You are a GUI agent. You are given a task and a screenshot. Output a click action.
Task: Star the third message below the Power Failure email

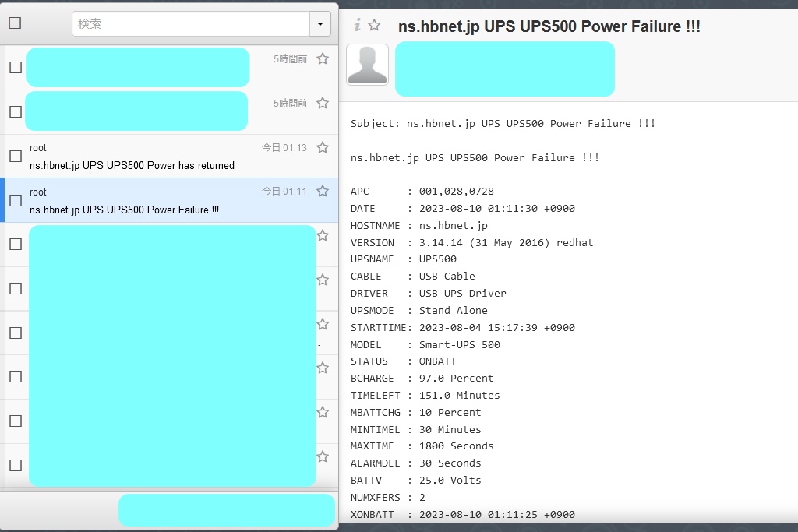click(x=323, y=324)
